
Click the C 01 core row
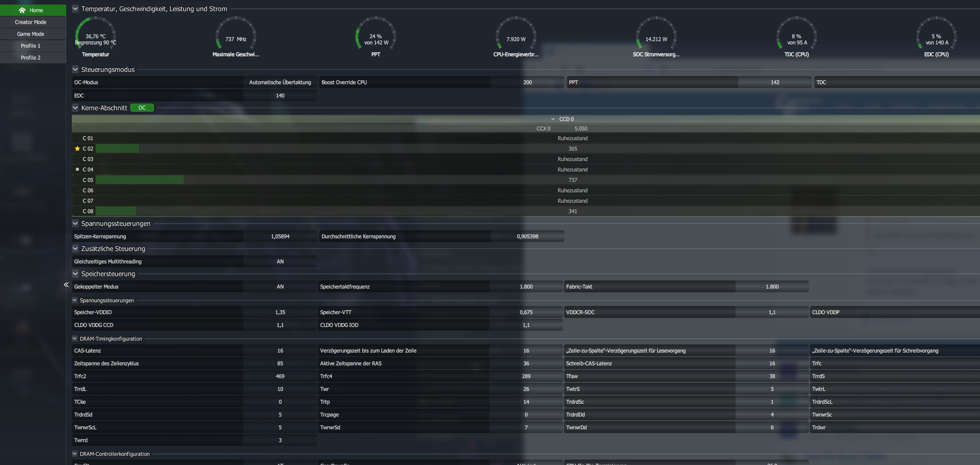[x=526, y=138]
